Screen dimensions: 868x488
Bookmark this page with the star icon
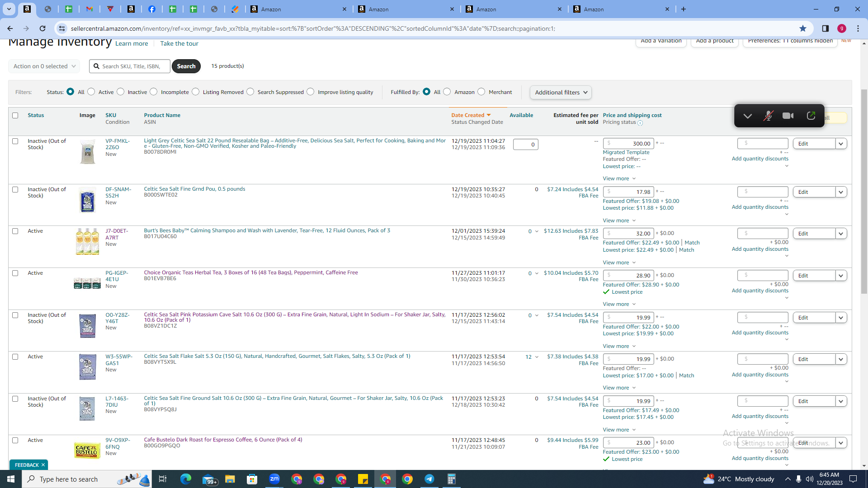tap(803, 28)
